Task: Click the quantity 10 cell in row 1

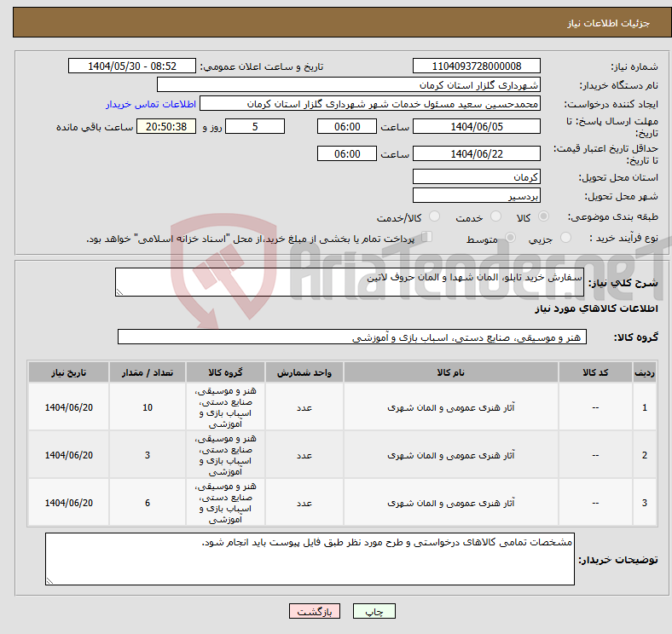Action: [148, 407]
